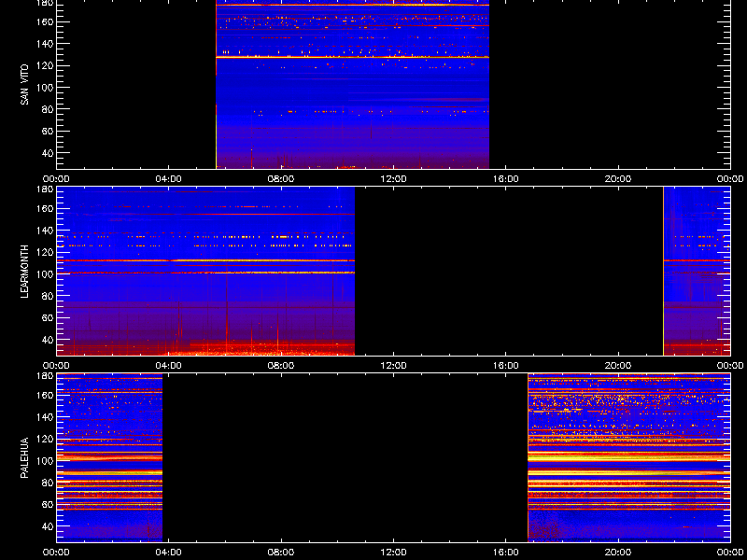Click the bright 127 MHz line in San Vito
Image resolution: width=747 pixels, height=560 pixels.
point(353,57)
